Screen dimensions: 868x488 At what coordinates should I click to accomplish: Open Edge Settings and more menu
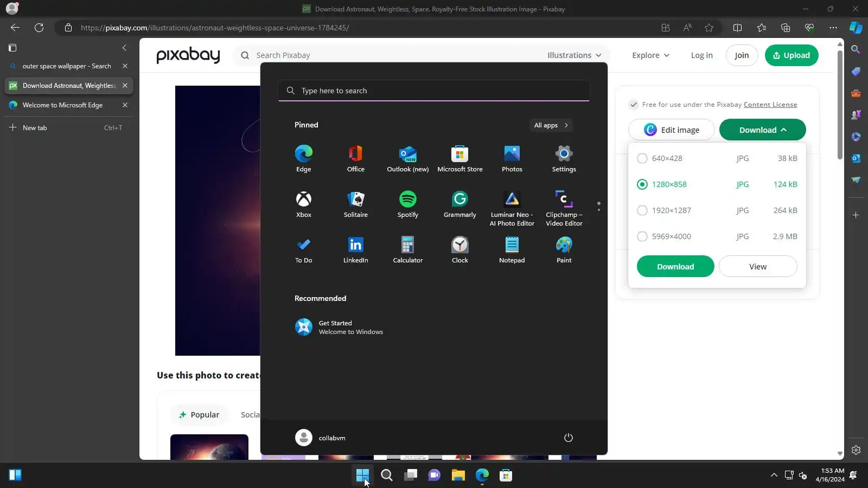pos(833,28)
